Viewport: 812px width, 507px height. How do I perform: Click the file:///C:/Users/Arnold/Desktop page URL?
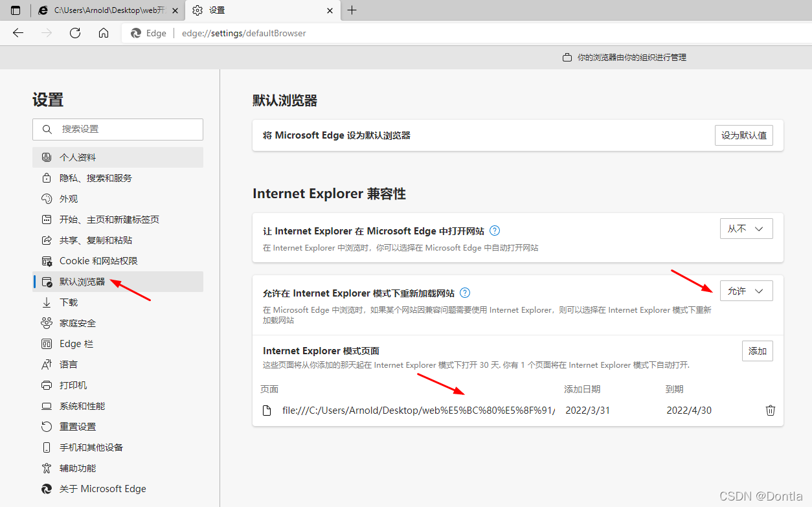(419, 411)
